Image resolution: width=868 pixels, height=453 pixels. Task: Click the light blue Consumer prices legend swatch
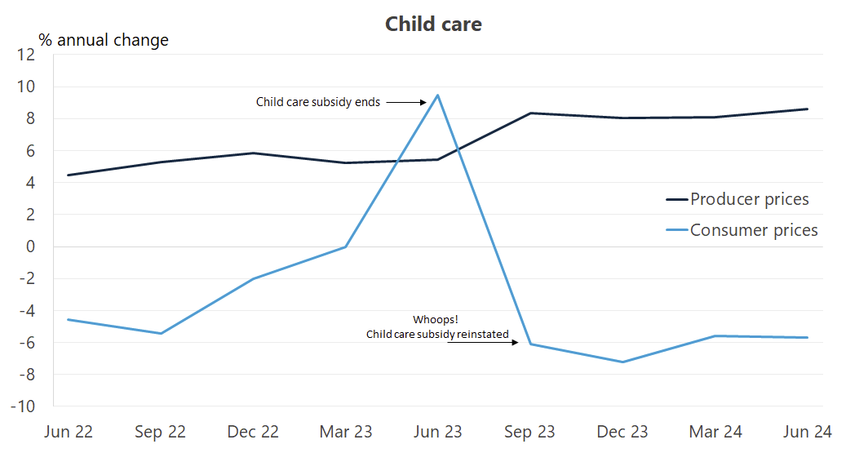(675, 230)
